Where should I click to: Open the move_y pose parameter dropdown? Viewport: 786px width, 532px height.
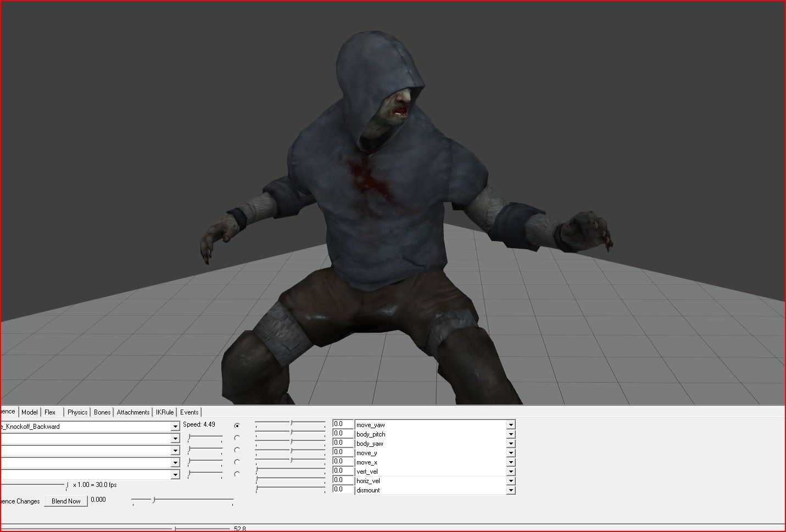tap(511, 453)
